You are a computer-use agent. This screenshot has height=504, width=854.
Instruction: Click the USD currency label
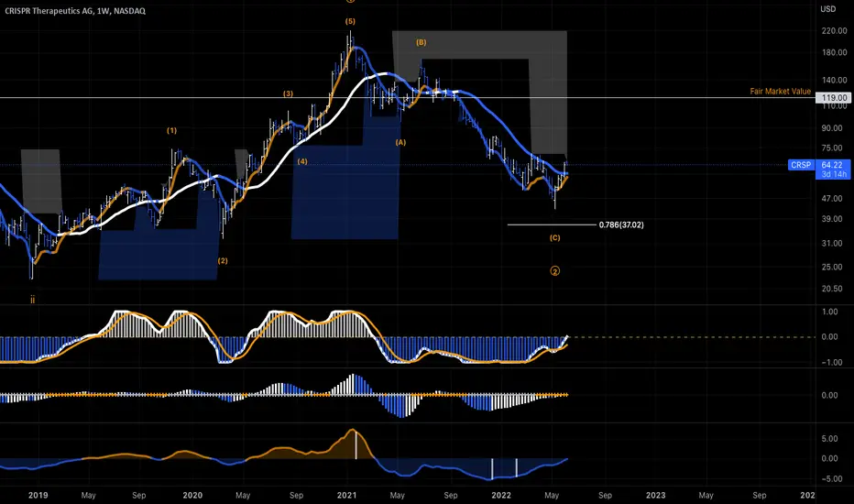click(x=827, y=9)
